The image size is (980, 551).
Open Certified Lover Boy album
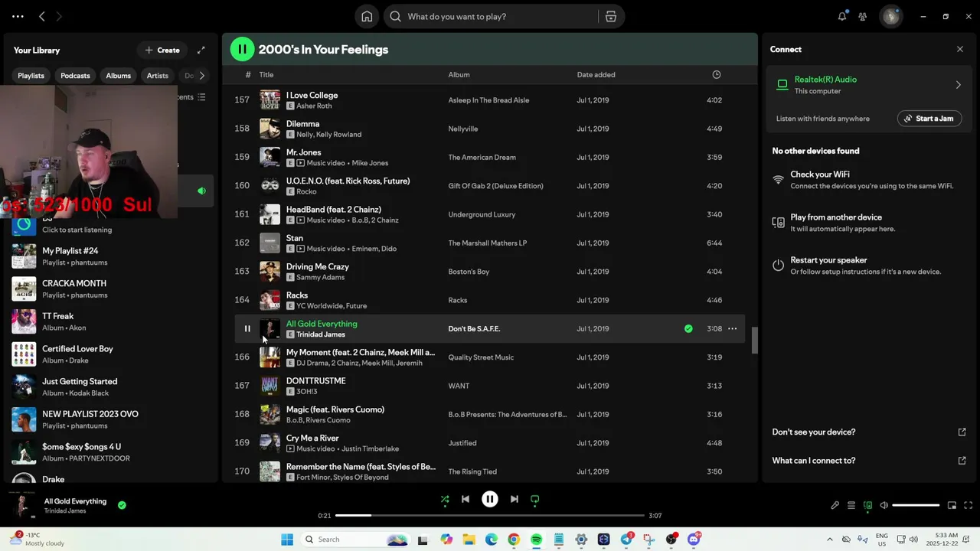tap(107, 354)
